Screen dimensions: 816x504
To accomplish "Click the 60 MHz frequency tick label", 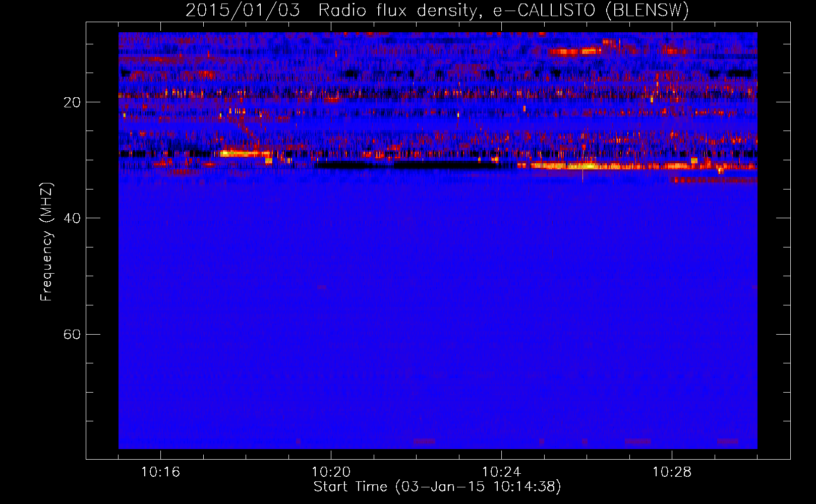I will pos(72,334).
